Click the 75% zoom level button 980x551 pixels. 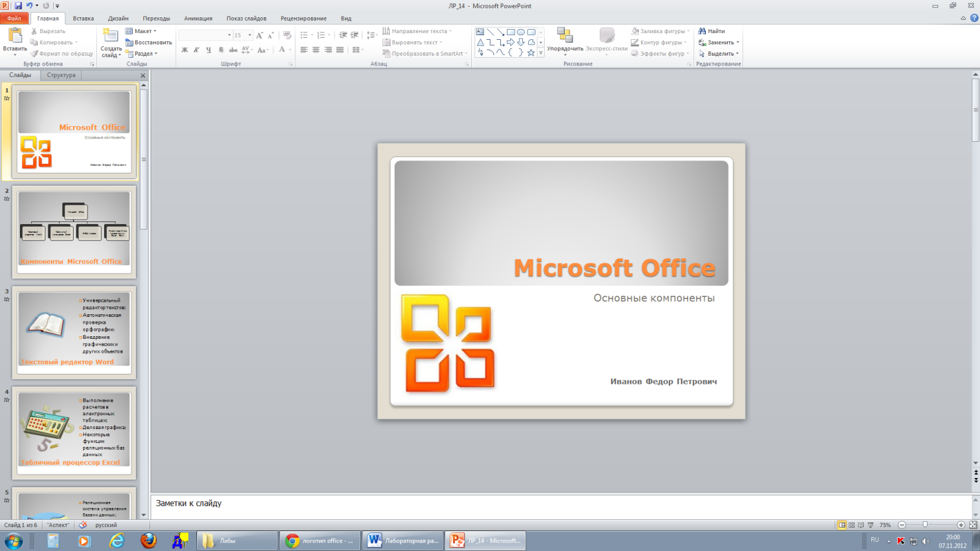coord(885,525)
